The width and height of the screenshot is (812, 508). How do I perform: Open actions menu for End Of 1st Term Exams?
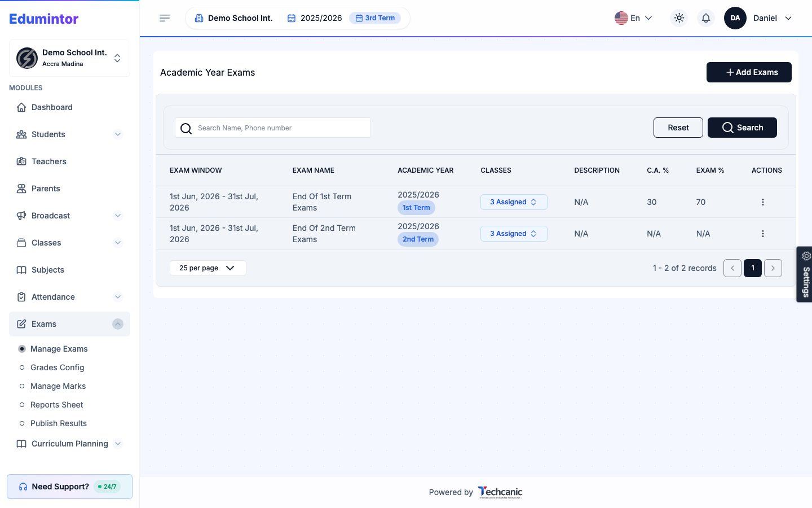[763, 202]
